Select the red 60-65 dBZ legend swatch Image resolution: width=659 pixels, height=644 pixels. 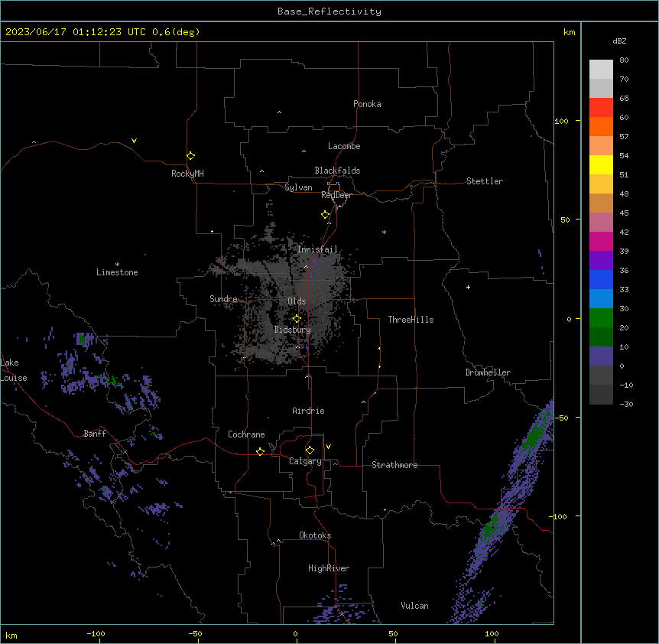(601, 108)
